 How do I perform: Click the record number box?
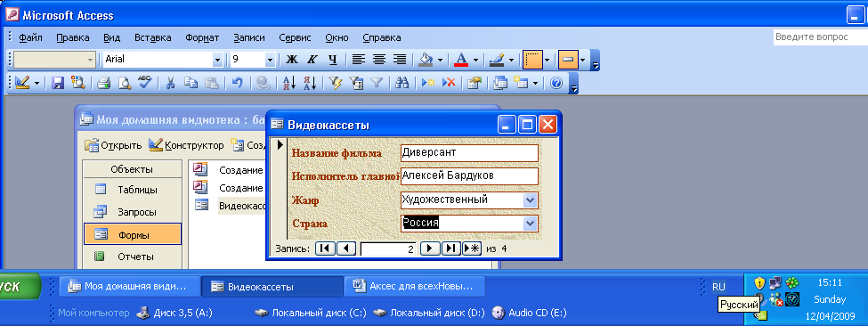(x=388, y=249)
